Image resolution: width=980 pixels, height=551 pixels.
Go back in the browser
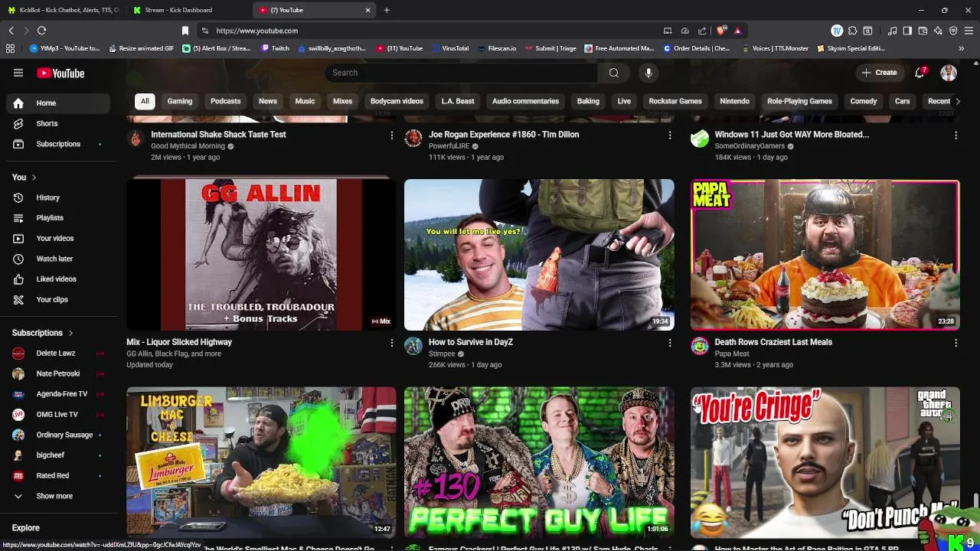(11, 31)
